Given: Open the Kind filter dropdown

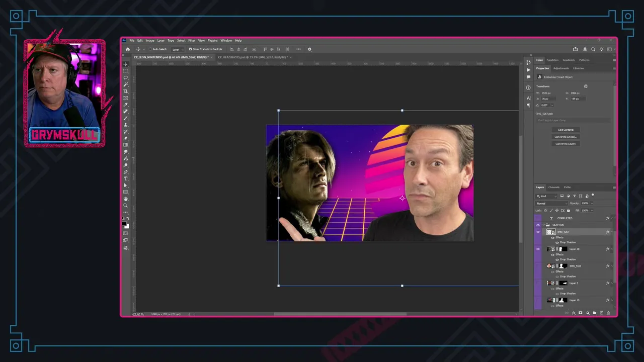Looking at the screenshot, I should pyautogui.click(x=547, y=196).
